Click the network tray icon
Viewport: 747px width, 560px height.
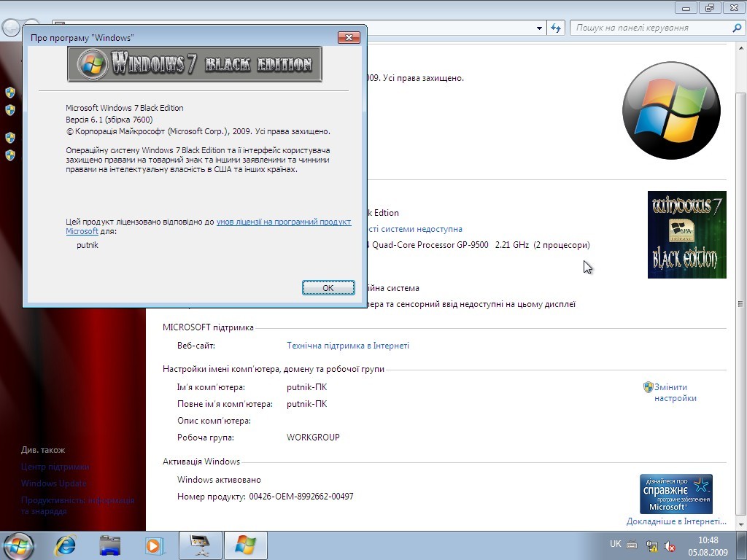(651, 546)
